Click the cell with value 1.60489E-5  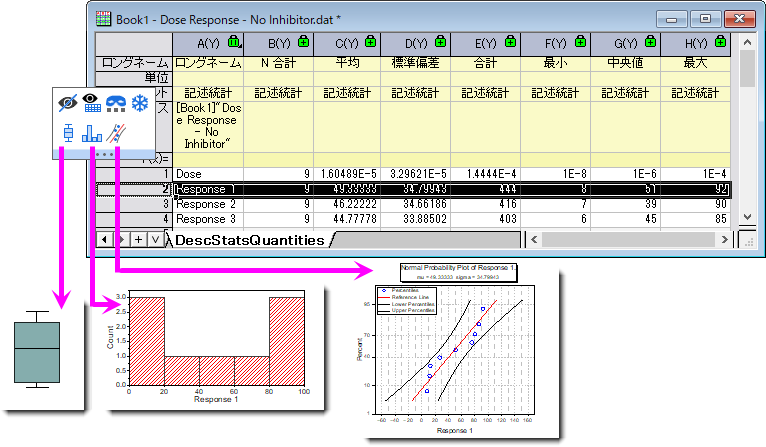[x=347, y=174]
